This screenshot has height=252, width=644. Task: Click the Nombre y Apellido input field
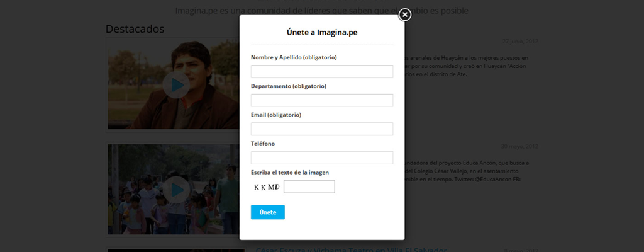pyautogui.click(x=322, y=72)
